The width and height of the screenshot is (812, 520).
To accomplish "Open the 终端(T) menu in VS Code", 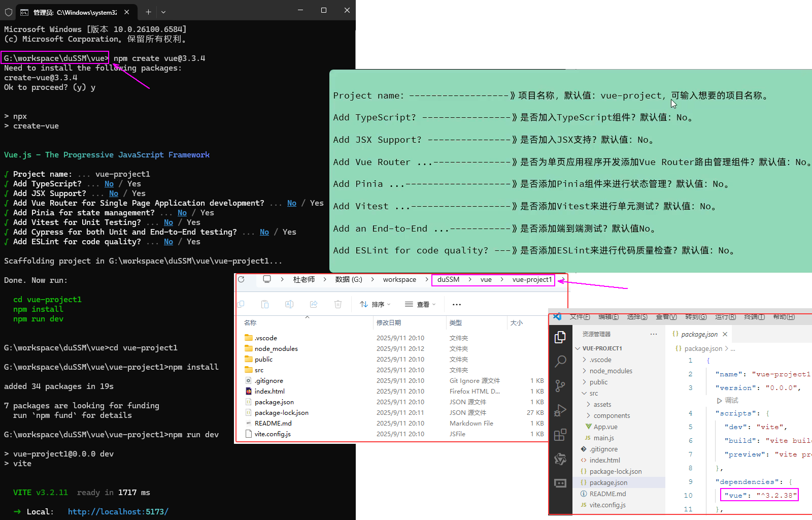I will (754, 317).
